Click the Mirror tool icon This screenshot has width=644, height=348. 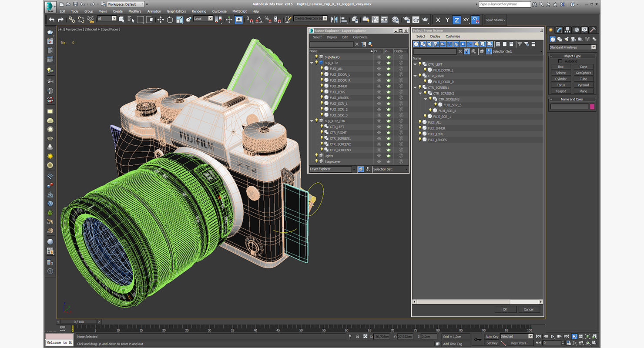334,20
